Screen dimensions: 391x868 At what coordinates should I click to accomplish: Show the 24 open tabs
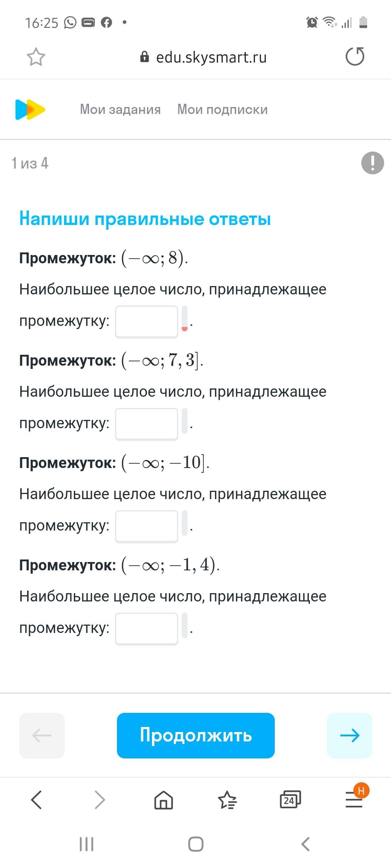click(x=290, y=799)
